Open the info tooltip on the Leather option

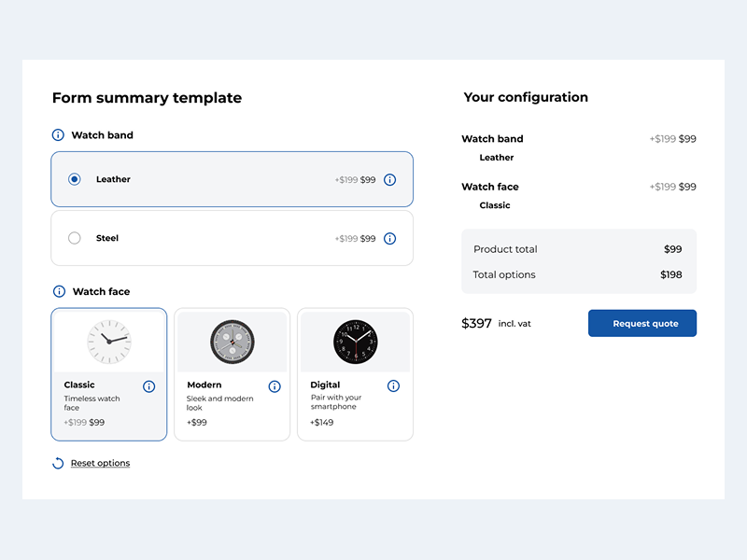[x=389, y=179]
